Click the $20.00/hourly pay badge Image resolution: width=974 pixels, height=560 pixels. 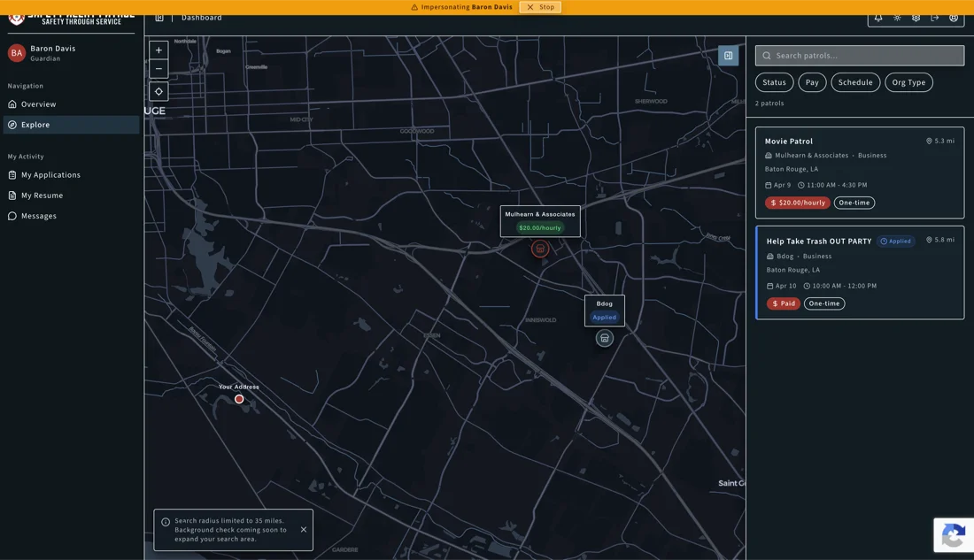click(x=798, y=203)
